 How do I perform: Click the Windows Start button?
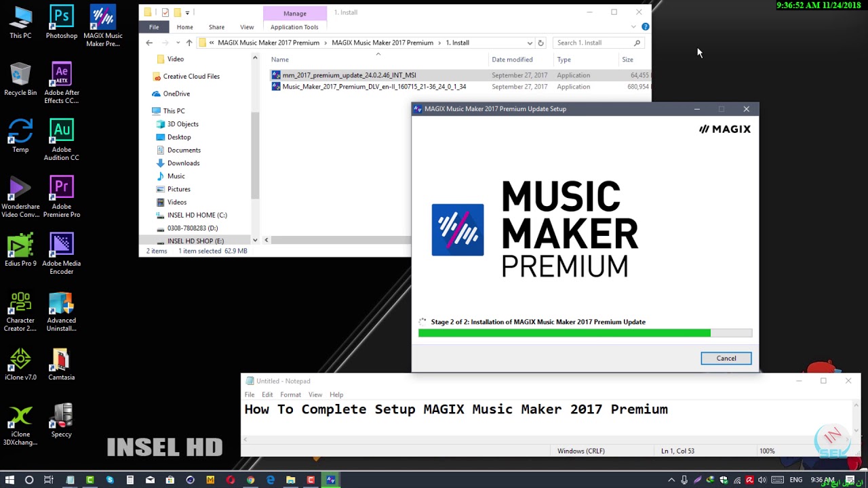tap(9, 480)
